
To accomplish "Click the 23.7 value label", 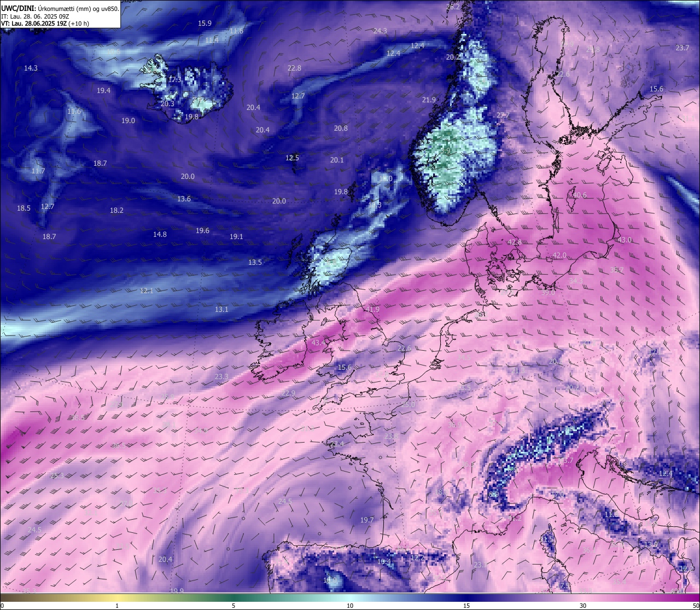I will point(682,48).
